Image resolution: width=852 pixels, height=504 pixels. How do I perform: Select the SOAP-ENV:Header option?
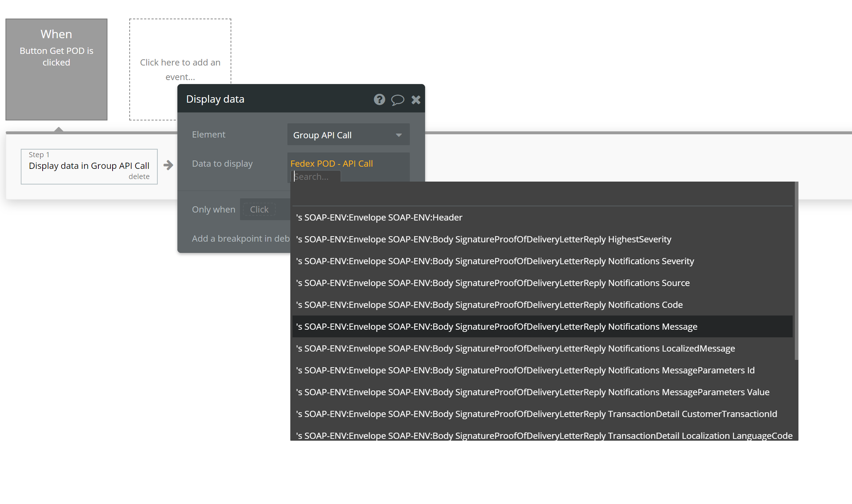tap(379, 218)
